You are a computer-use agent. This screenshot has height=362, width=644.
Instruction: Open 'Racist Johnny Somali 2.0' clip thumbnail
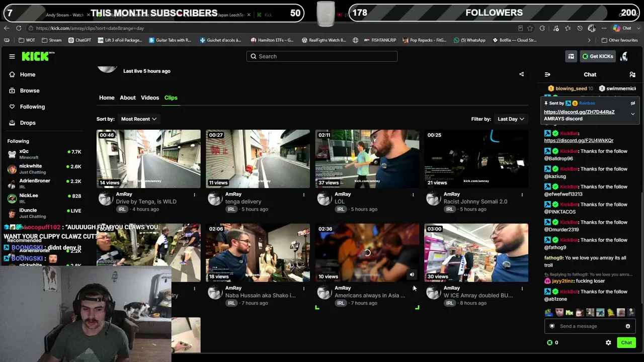476,159
